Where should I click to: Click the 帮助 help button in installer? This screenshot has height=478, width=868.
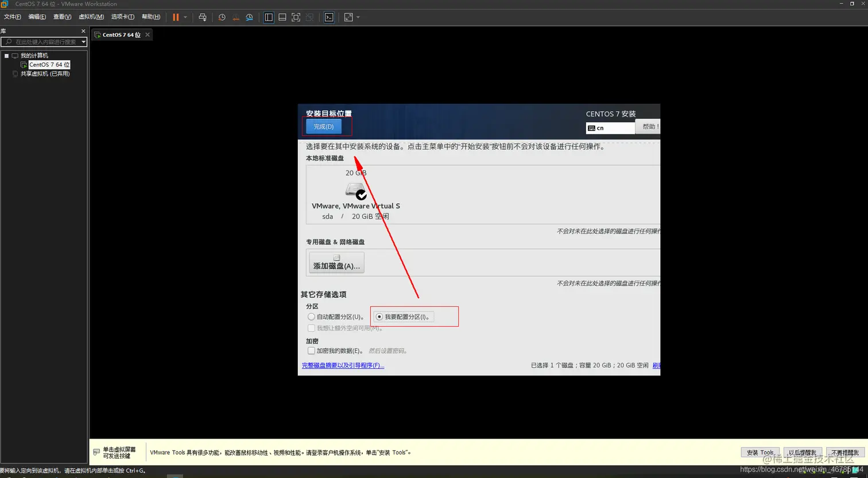coord(648,126)
